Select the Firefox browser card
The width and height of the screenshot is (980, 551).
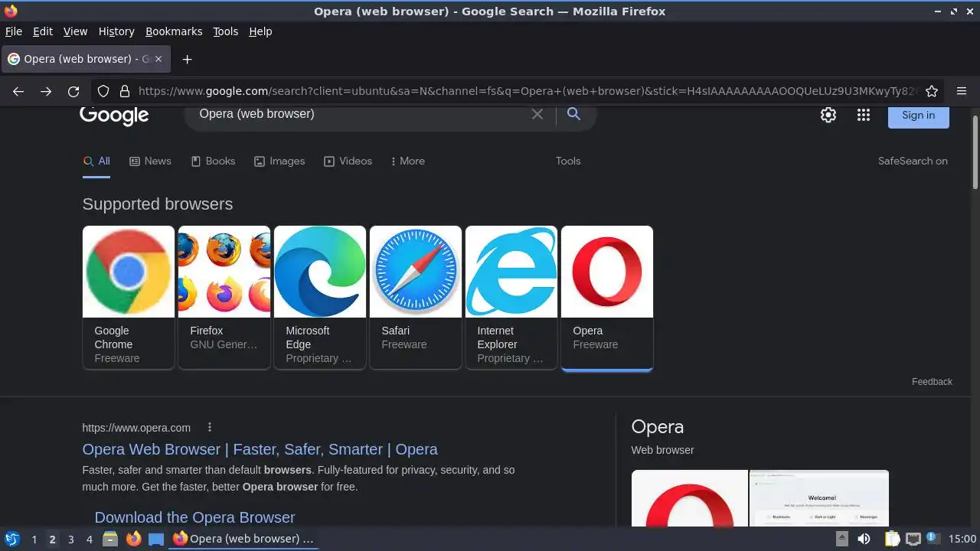tap(224, 298)
